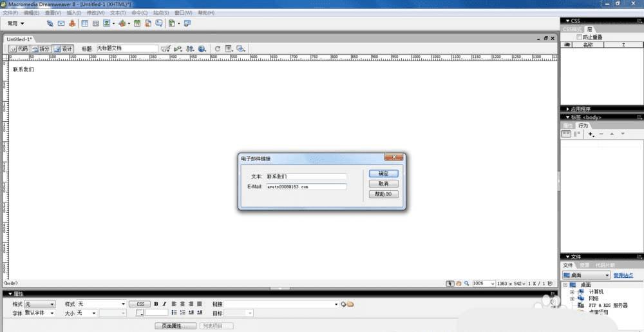Viewport: 644px width, 332px height.
Task: Click the Server-Side Include icon
Action: pos(148,24)
